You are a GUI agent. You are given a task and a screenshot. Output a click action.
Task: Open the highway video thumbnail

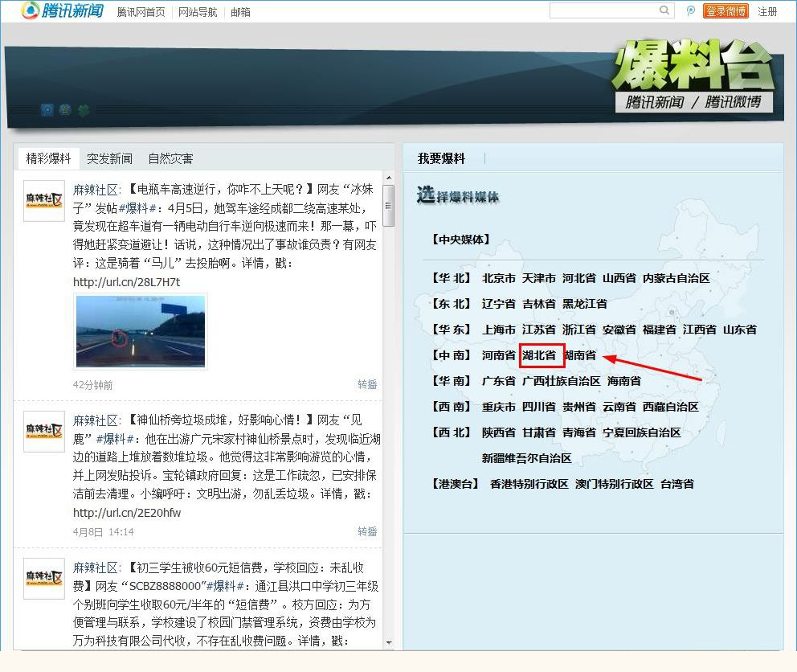141,330
